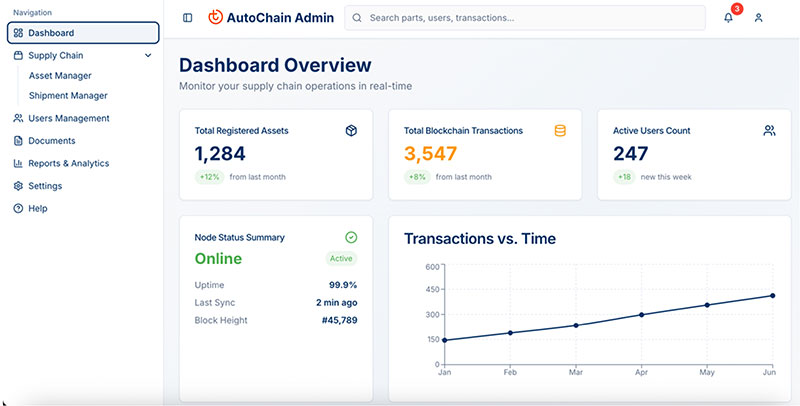Click the AutoChain Admin logo icon
800x406 pixels.
216,18
